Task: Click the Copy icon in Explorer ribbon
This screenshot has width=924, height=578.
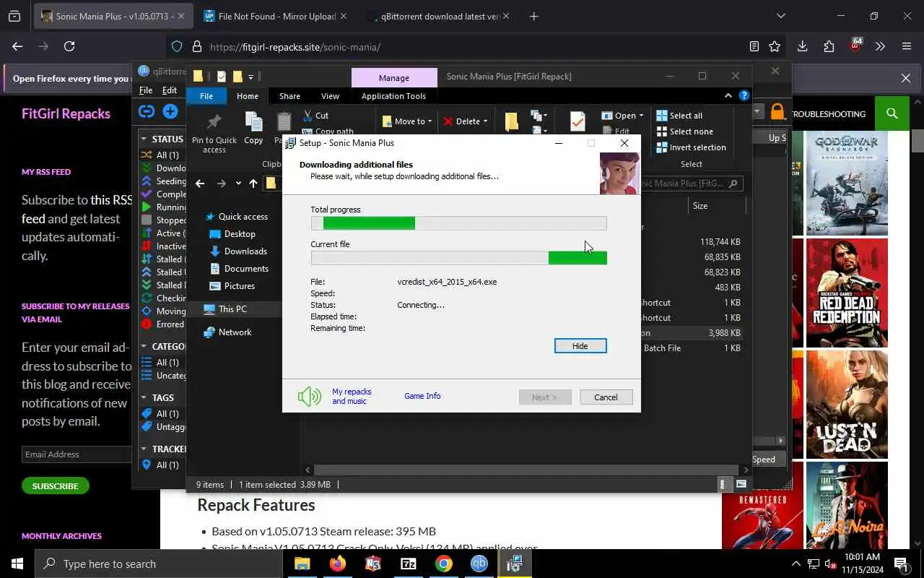Action: pos(253,129)
